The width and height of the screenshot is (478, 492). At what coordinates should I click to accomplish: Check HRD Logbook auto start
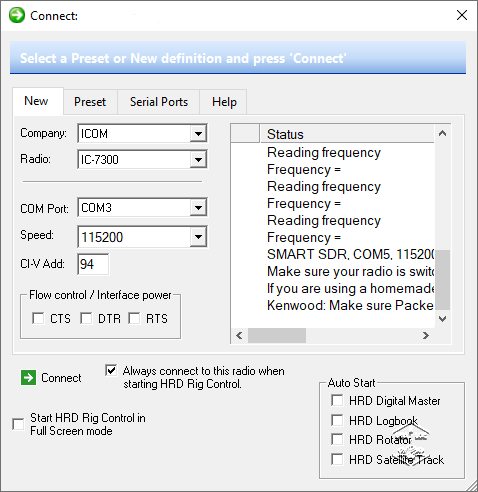click(337, 420)
